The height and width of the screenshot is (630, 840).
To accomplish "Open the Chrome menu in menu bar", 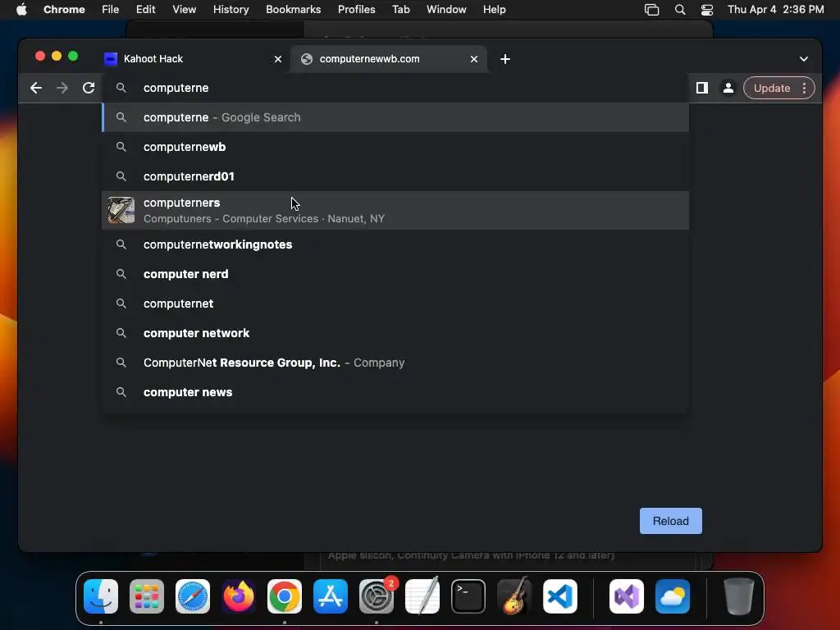I will (x=64, y=10).
